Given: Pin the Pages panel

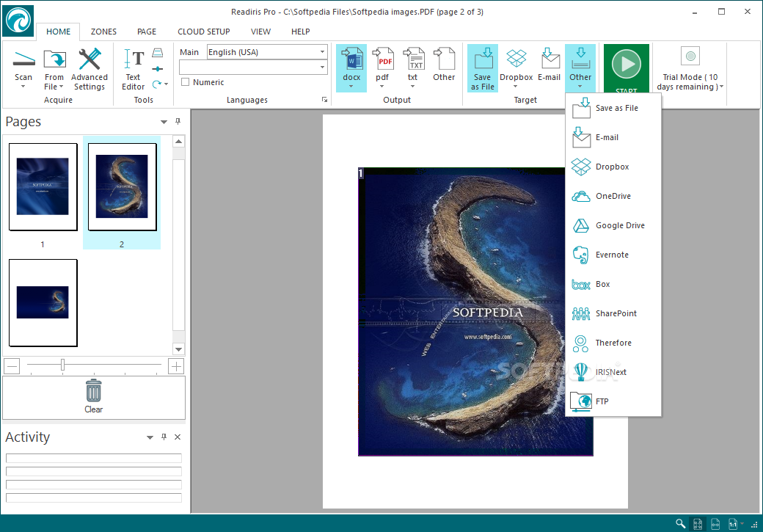Looking at the screenshot, I should click(178, 121).
